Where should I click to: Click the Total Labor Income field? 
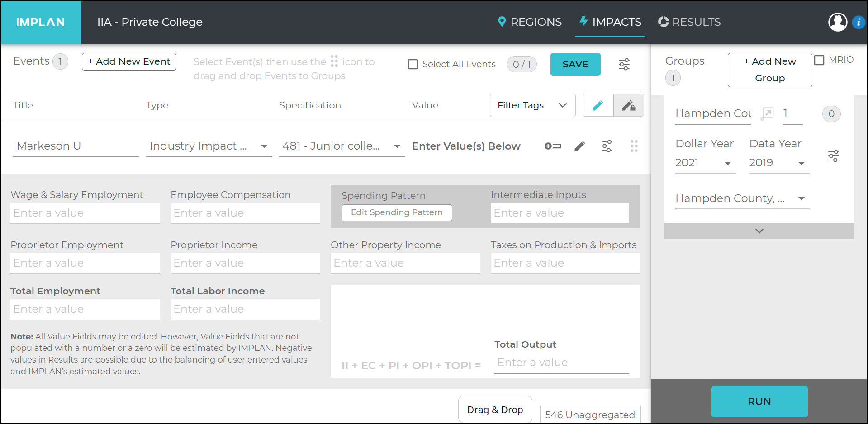click(245, 309)
